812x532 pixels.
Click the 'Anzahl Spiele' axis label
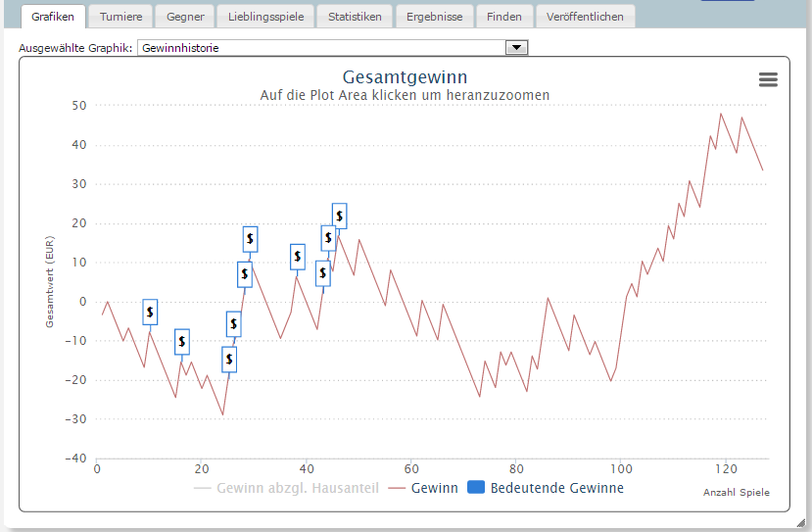point(736,492)
